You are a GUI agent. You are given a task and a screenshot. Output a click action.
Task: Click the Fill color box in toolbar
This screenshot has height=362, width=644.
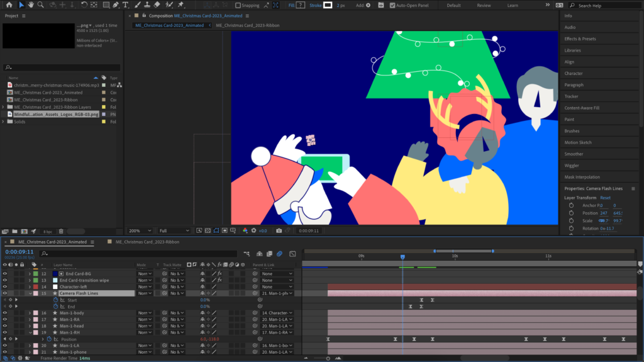(x=301, y=5)
